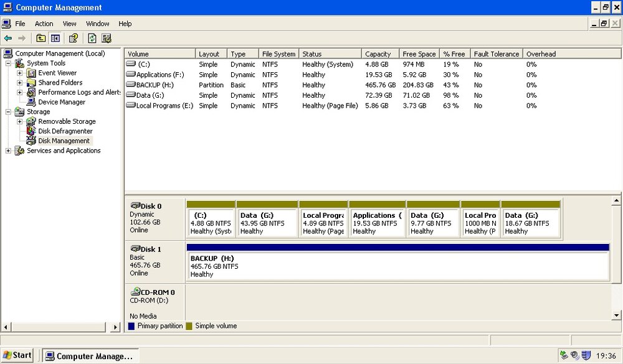Click the MMC system menu icon beside File
Screen dimensions: 623x364
[x=6, y=24]
